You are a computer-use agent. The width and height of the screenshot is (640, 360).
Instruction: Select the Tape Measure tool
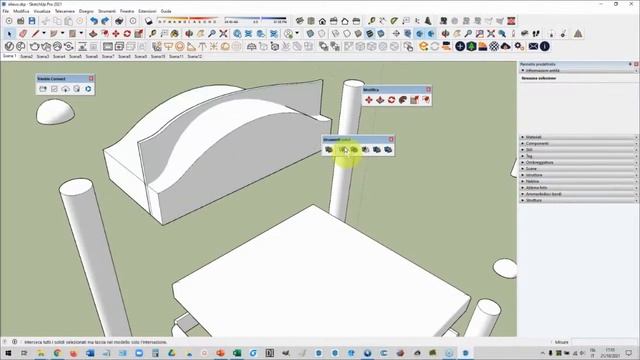pyautogui.click(x=153, y=34)
